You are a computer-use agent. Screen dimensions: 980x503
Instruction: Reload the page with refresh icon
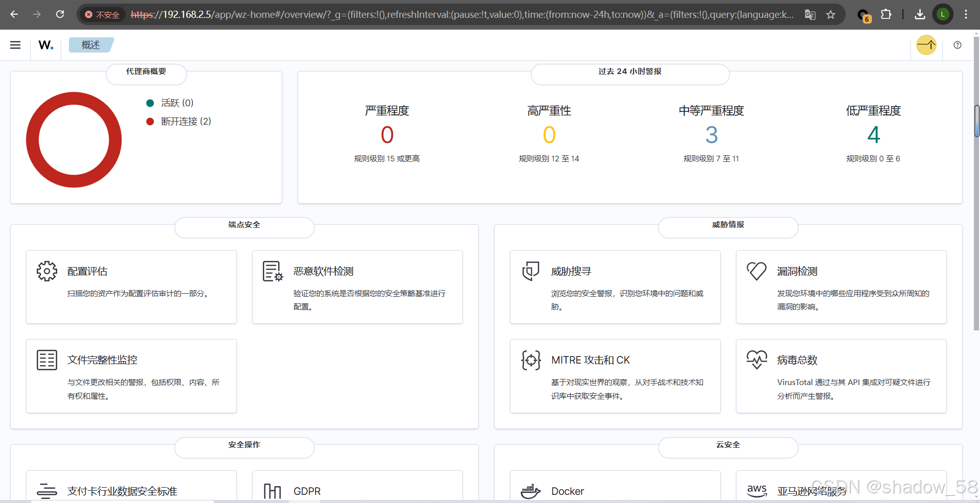(x=60, y=14)
